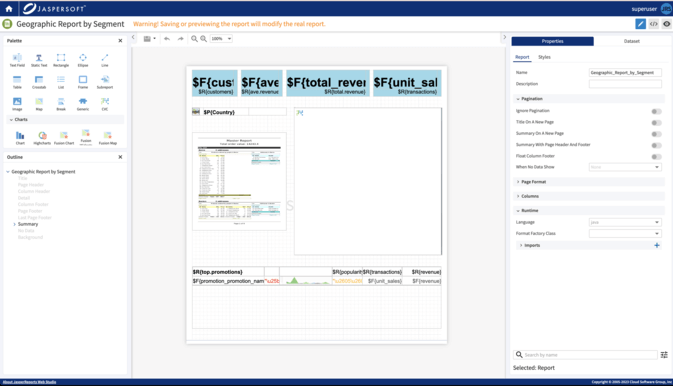
Task: Choose the Line element in Palette
Action: tap(105, 60)
